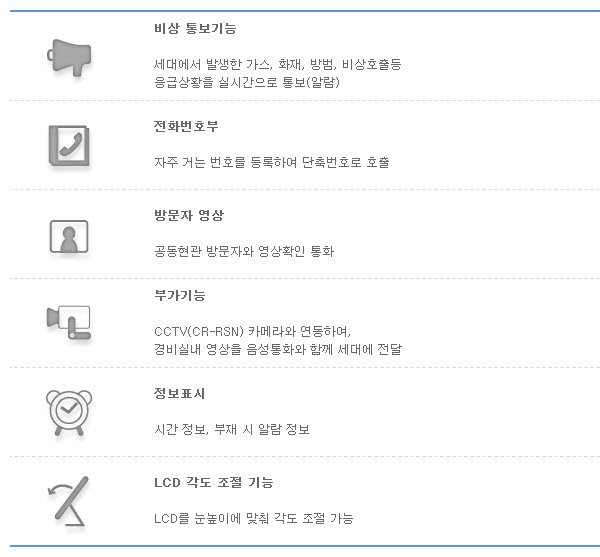Click the alarm clock icon
600x557 pixels.
tap(69, 412)
